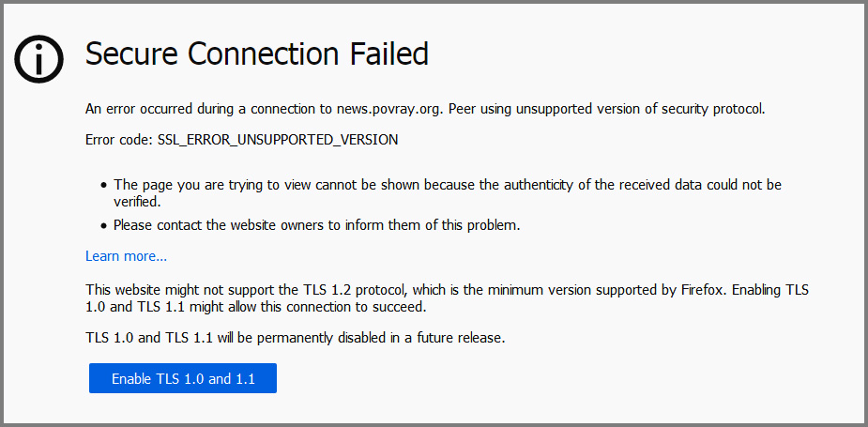
Task: Click the second bullet point dot
Action: click(x=103, y=226)
